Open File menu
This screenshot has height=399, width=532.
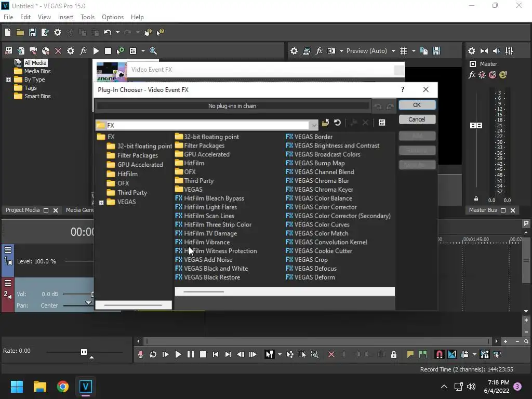8,17
